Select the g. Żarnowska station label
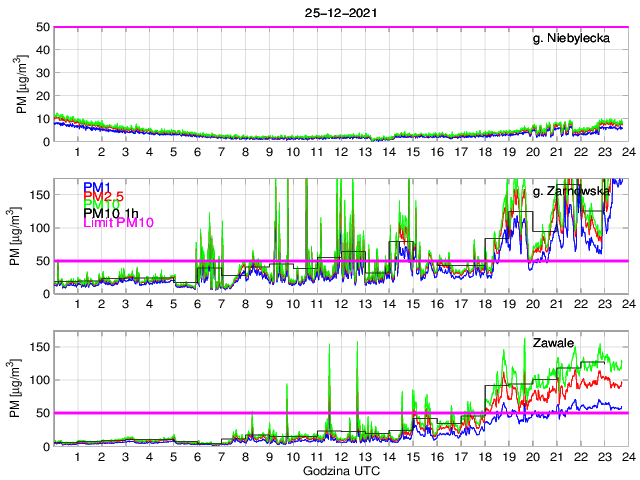This screenshot has height=480, width=640. click(x=572, y=191)
